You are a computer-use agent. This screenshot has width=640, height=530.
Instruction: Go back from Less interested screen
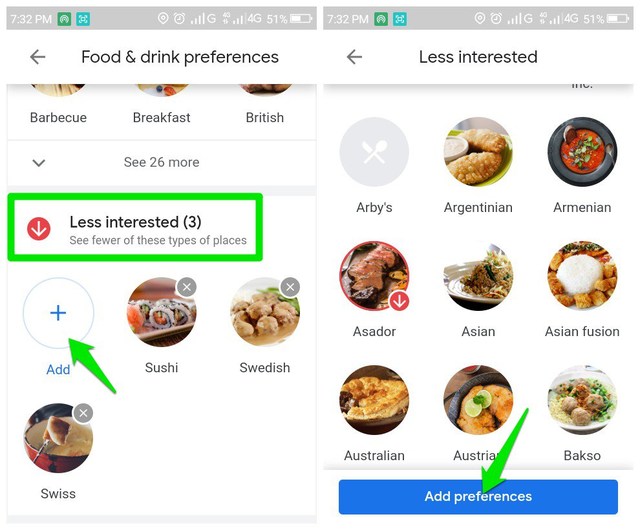pos(354,57)
